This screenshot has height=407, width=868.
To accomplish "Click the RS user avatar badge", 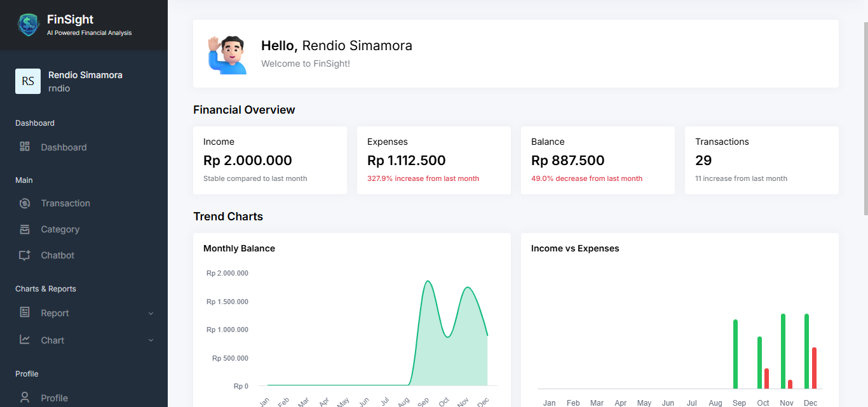I will point(27,81).
